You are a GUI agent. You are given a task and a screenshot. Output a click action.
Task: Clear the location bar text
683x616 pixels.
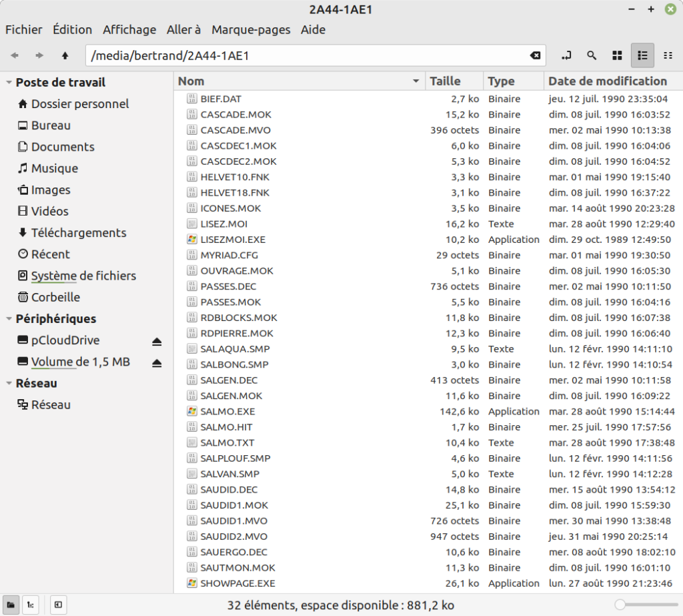[x=535, y=55]
